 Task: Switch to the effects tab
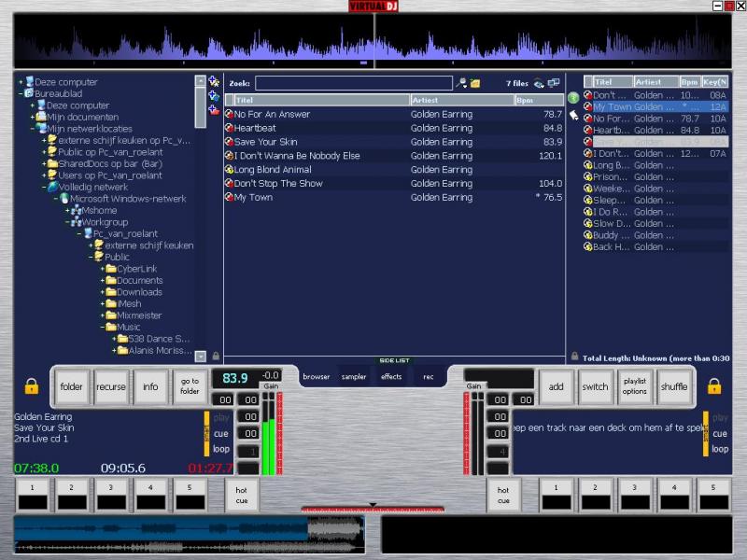[x=391, y=376]
